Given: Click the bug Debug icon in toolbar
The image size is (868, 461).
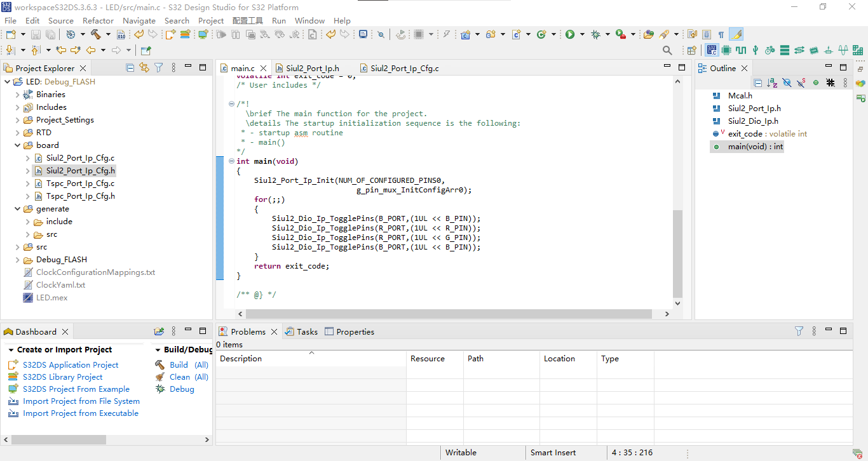Looking at the screenshot, I should (595, 34).
